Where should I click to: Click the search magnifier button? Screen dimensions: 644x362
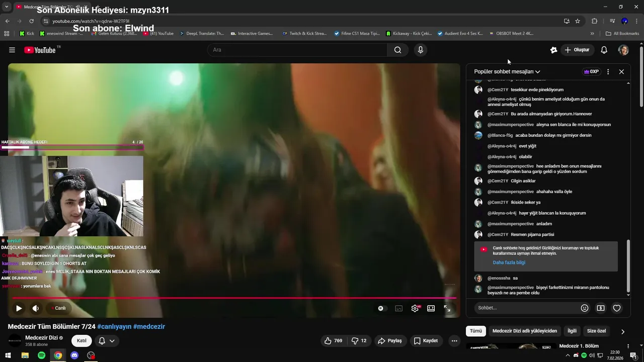(x=397, y=50)
